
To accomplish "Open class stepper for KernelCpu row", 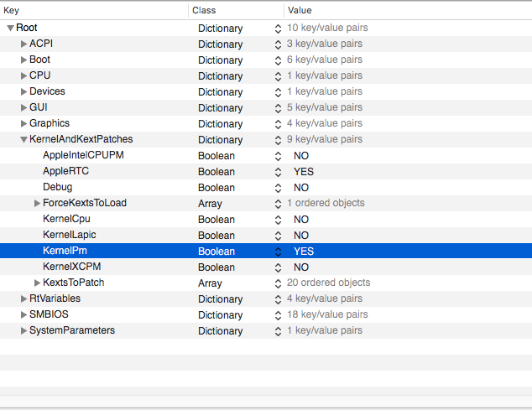I will coord(278,220).
